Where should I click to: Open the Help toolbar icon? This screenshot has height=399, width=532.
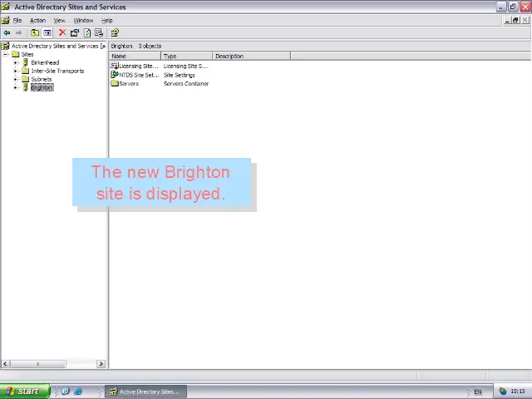click(115, 33)
